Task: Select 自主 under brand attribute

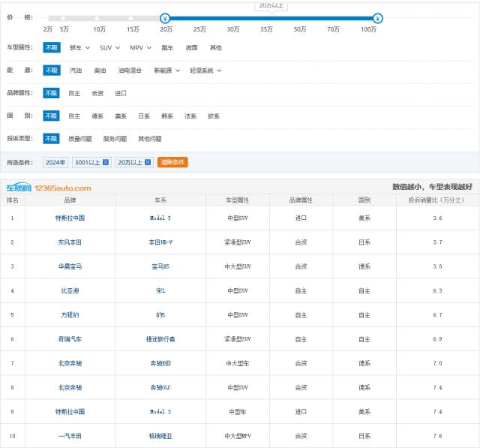Action: (x=74, y=94)
